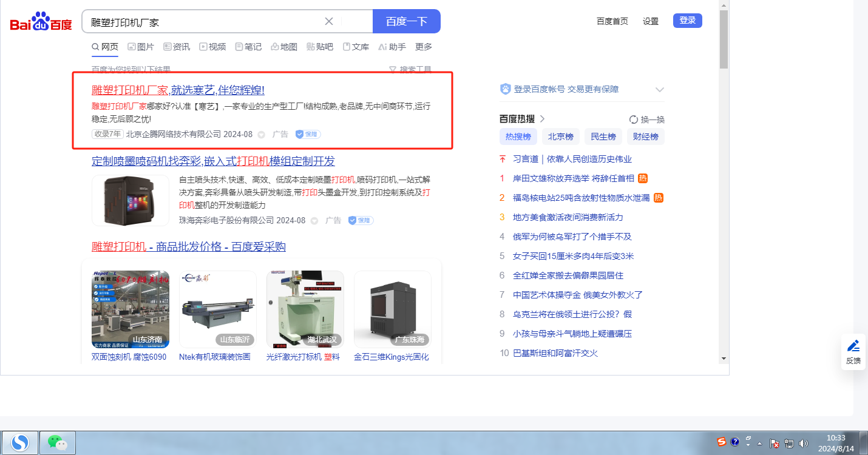This screenshot has height=455, width=868.
Task: Click the 保障 badge on 珠海奔彩 ad
Action: click(x=361, y=220)
